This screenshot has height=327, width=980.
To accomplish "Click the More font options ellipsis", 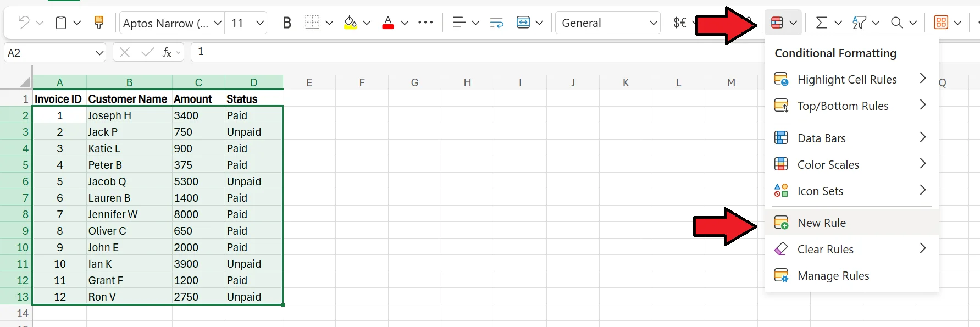I will coord(425,23).
